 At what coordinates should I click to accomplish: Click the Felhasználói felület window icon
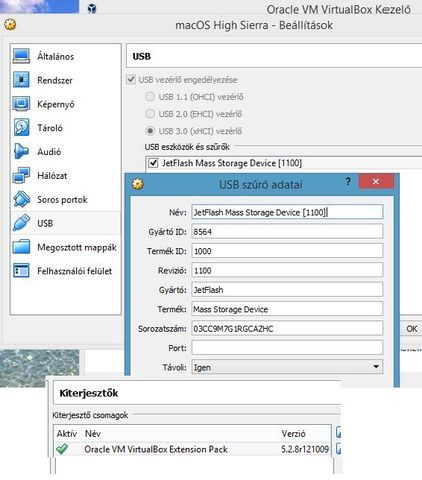point(21,271)
